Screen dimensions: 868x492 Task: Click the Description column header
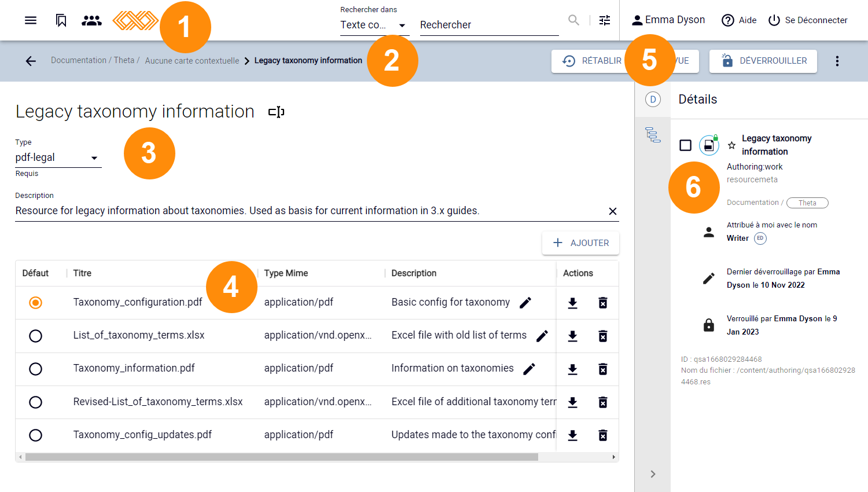pyautogui.click(x=414, y=273)
